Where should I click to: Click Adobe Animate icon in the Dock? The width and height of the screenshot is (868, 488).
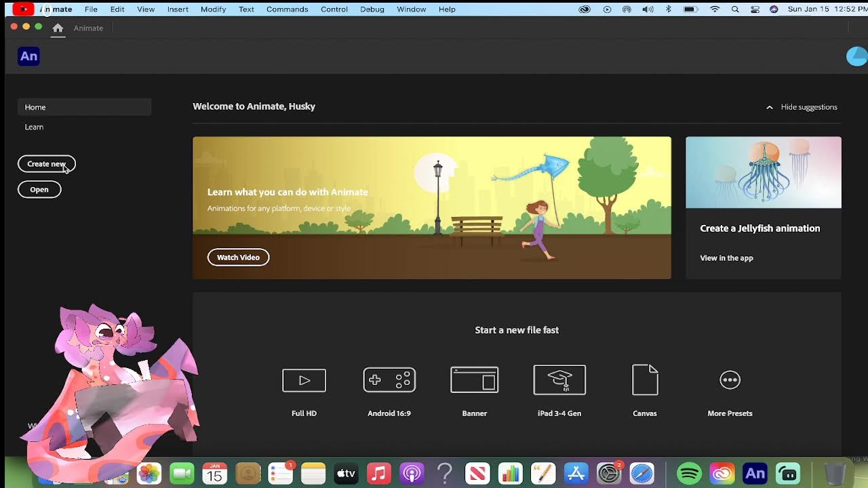point(755,473)
